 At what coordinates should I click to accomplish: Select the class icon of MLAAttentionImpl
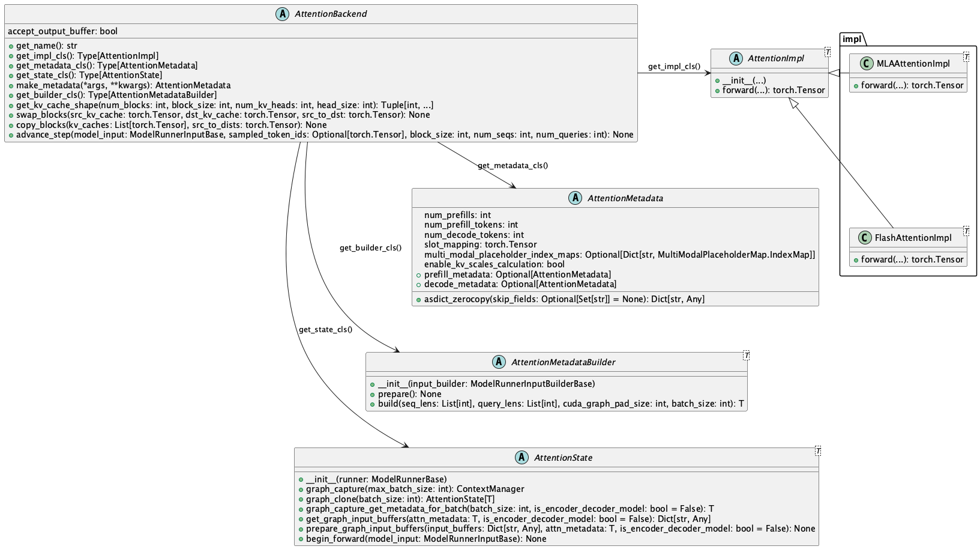click(865, 64)
